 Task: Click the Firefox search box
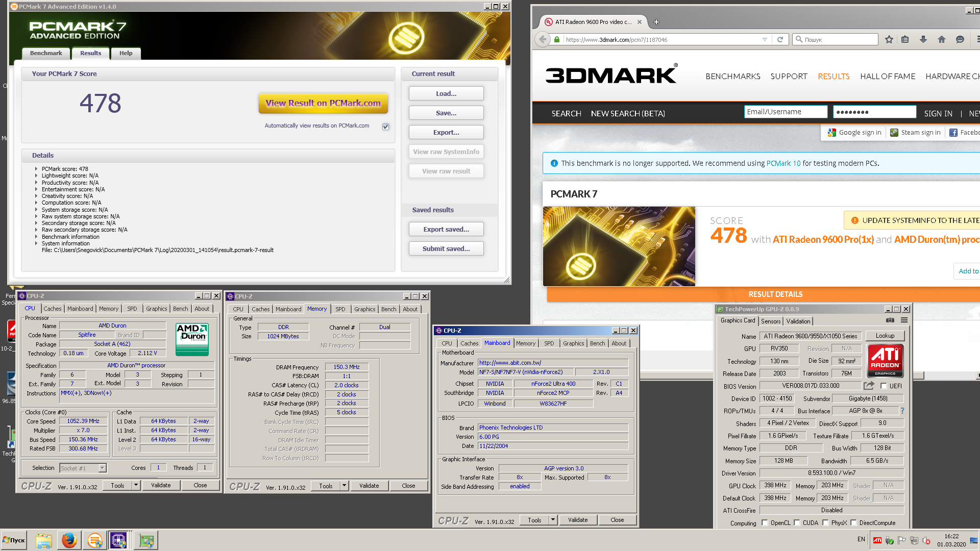pos(835,39)
